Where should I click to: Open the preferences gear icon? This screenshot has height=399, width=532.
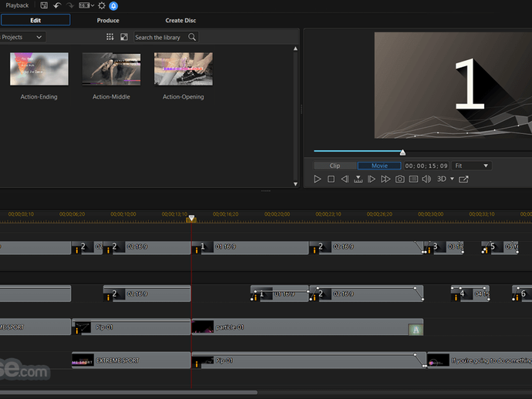(102, 5)
